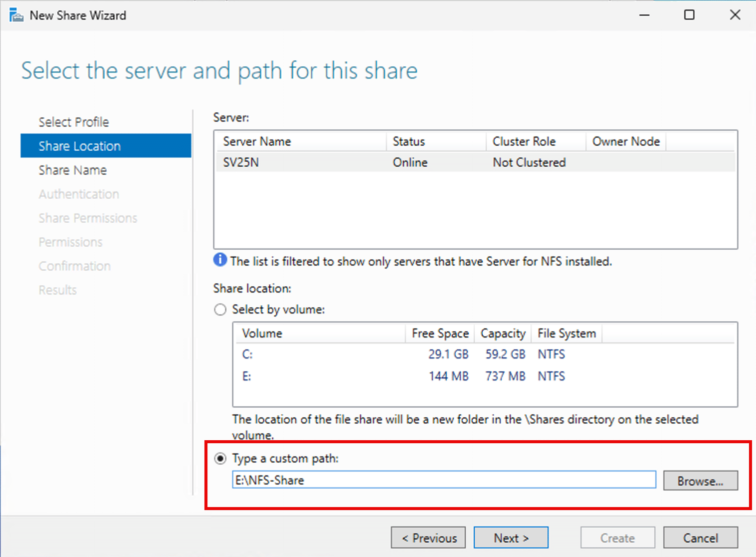Click the Cancel button
This screenshot has width=756, height=557.
(x=700, y=538)
